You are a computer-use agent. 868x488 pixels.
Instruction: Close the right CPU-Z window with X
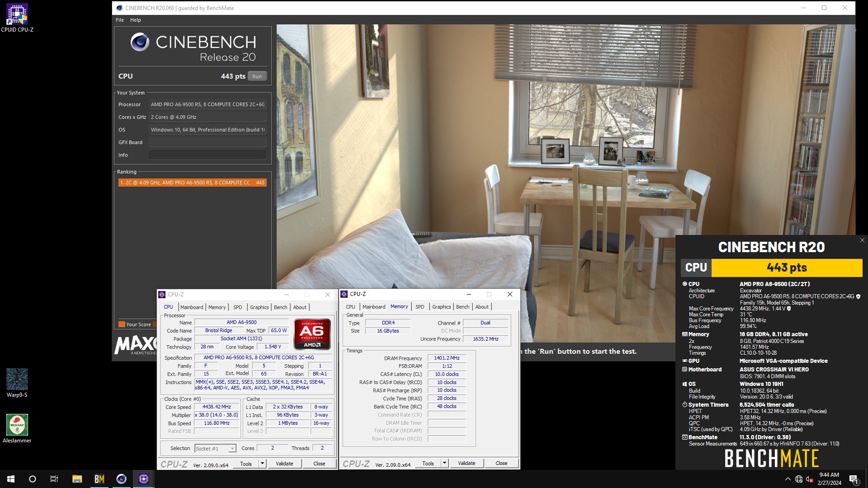tap(510, 294)
